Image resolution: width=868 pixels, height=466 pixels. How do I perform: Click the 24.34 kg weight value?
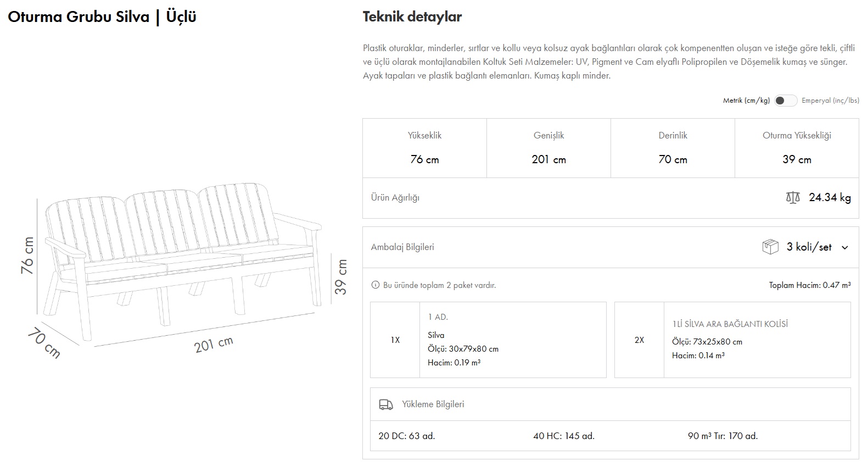click(x=830, y=198)
